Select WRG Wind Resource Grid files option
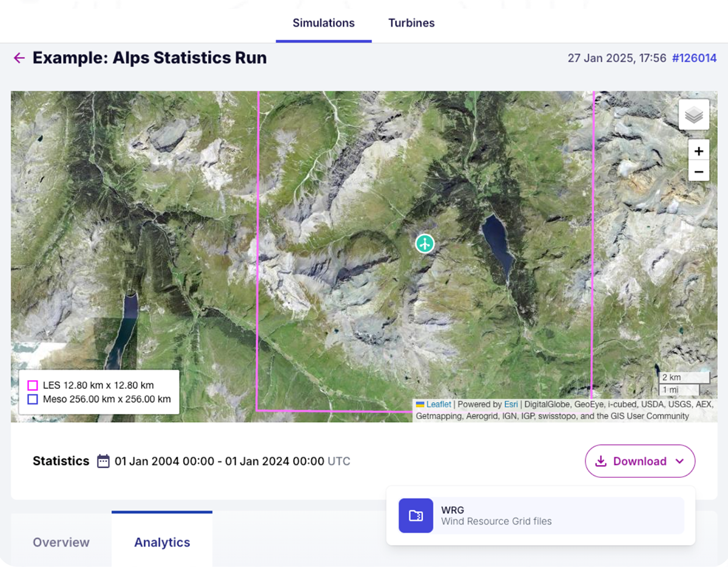This screenshot has width=728, height=567. point(541,515)
